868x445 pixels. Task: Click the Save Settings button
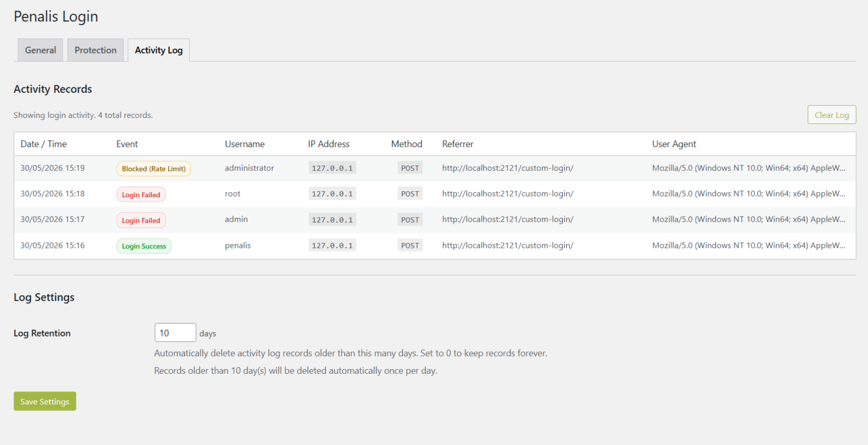45,401
